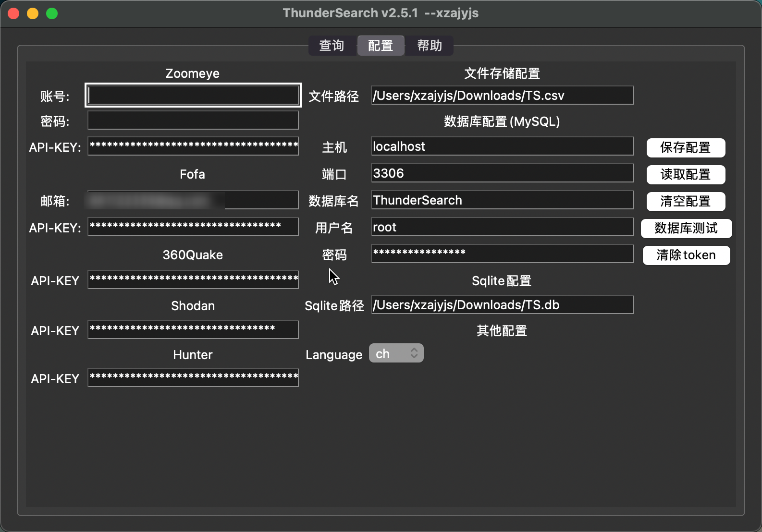Viewport: 762px width, 532px height.
Task: Click the 文件存储配置 heading
Action: click(x=502, y=73)
